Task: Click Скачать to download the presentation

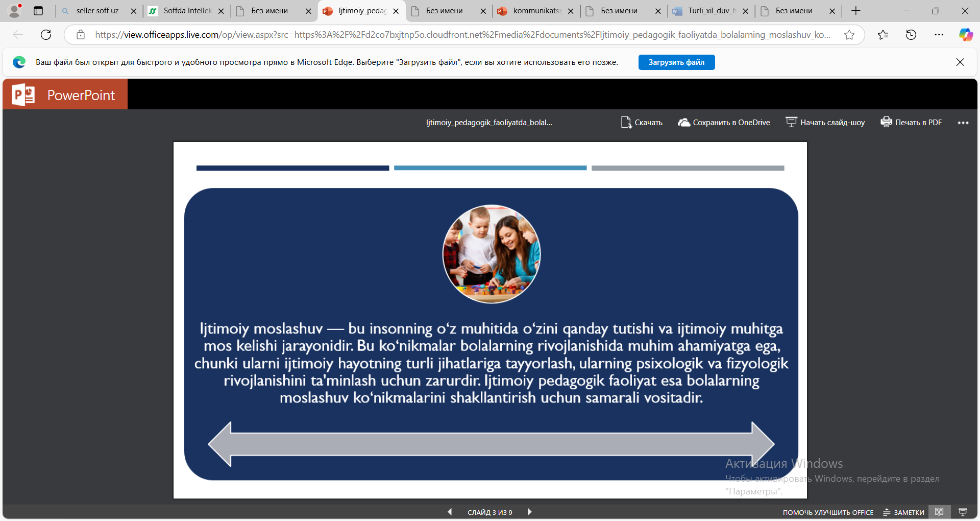Action: (x=642, y=123)
